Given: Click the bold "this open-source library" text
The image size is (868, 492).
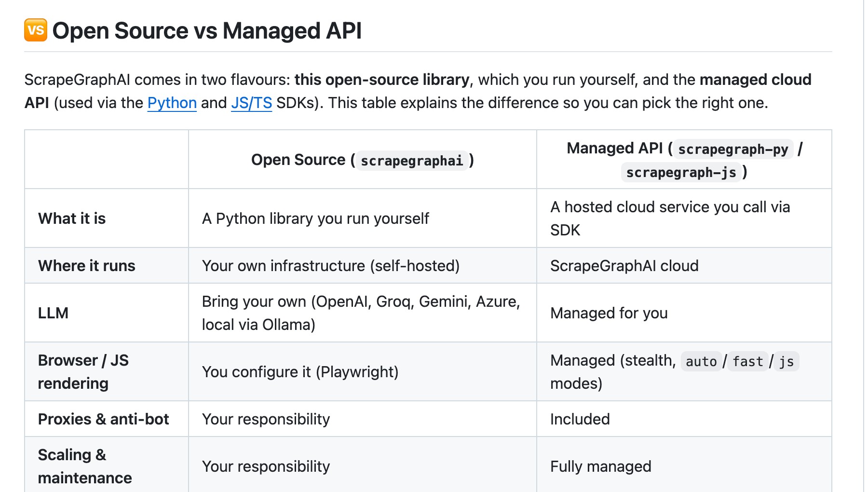Looking at the screenshot, I should point(382,80).
